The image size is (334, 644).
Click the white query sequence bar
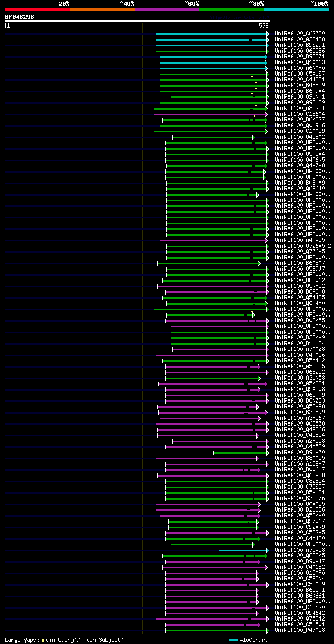(138, 21)
